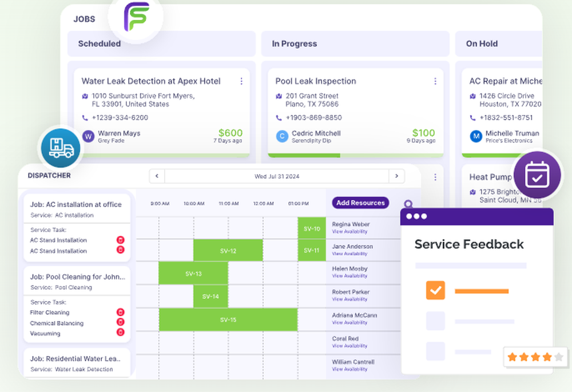
Task: Open the kebab menu on Pool Leak Inspection
Action: coord(435,81)
